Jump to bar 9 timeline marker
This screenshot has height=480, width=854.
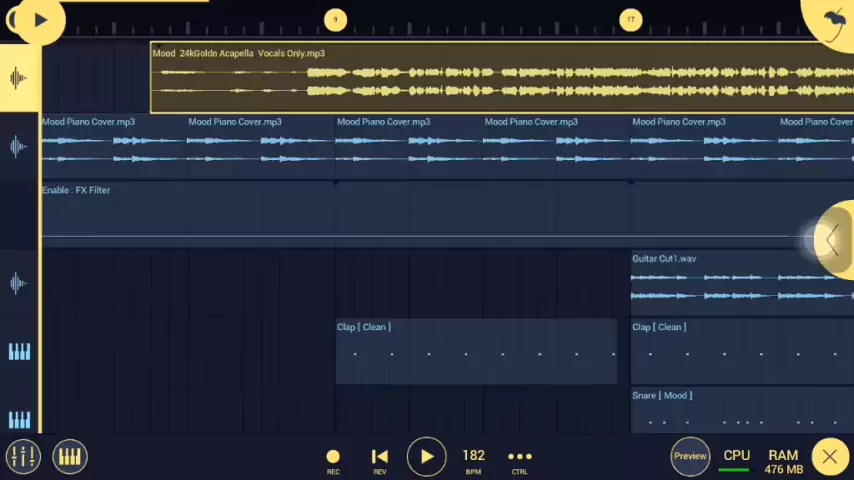pyautogui.click(x=335, y=19)
